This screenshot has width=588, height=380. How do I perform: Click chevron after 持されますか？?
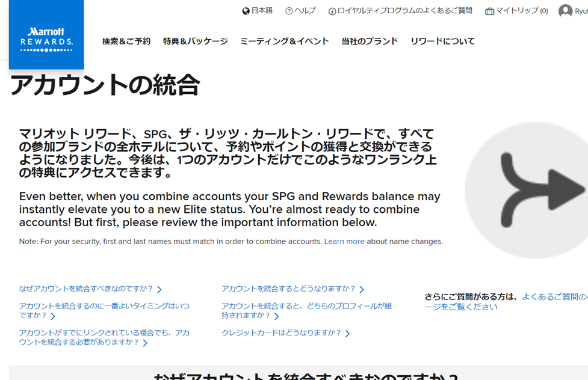click(276, 316)
